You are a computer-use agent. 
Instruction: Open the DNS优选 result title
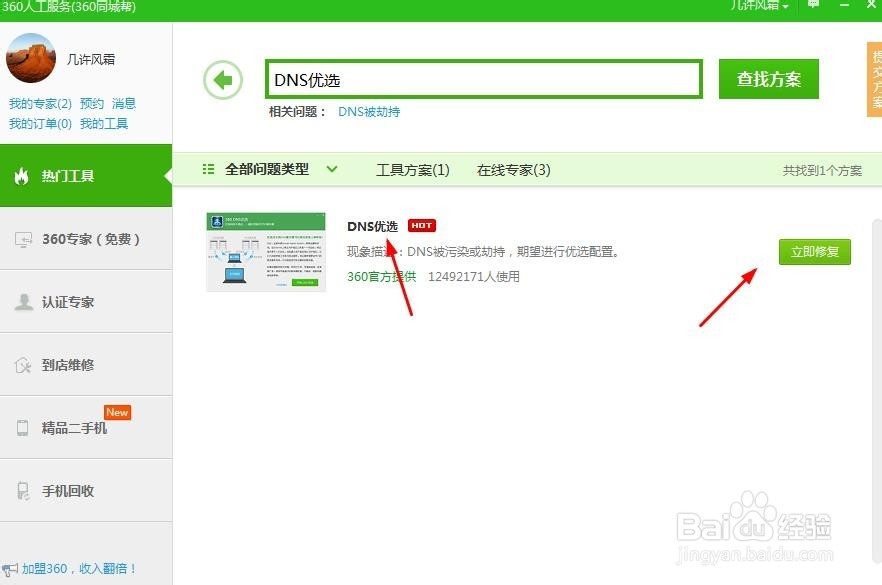click(372, 226)
